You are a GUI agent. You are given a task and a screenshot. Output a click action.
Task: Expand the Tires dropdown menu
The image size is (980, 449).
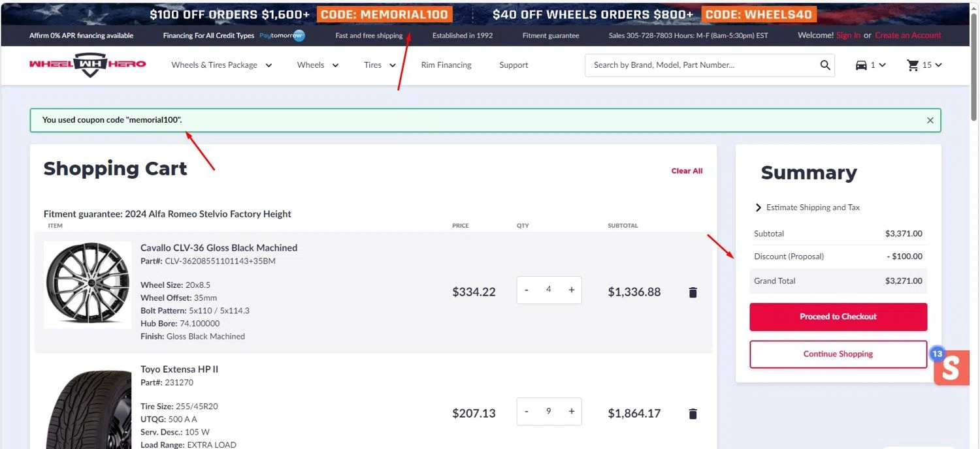click(x=380, y=65)
